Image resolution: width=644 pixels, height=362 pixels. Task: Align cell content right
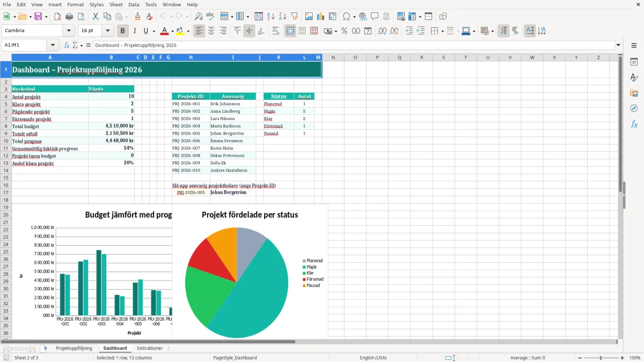223,31
